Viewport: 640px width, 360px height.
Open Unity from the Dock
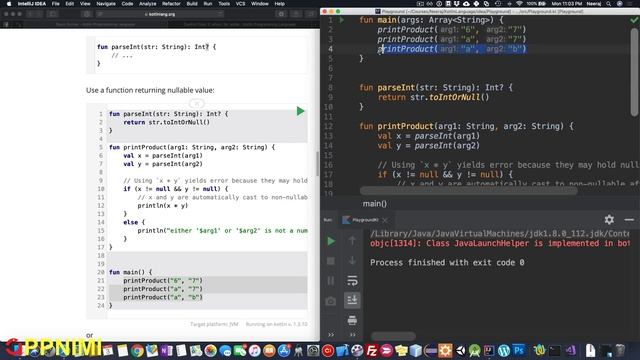(x=460, y=350)
